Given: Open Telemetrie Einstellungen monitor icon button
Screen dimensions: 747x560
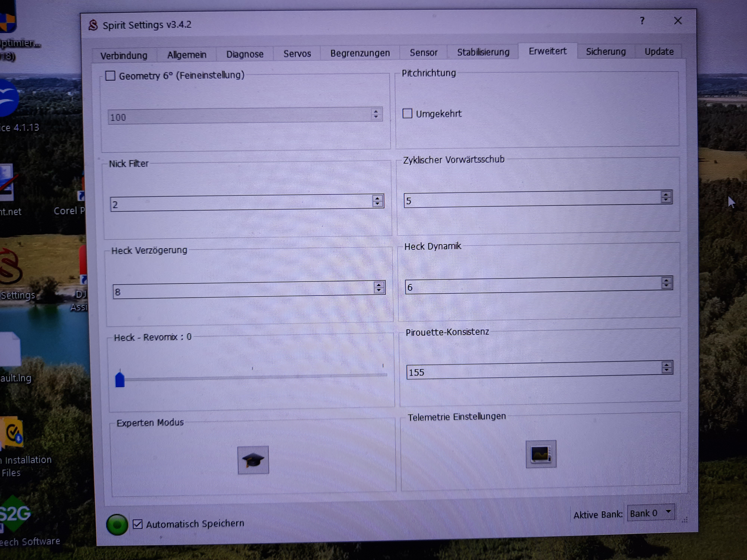Looking at the screenshot, I should (x=541, y=454).
